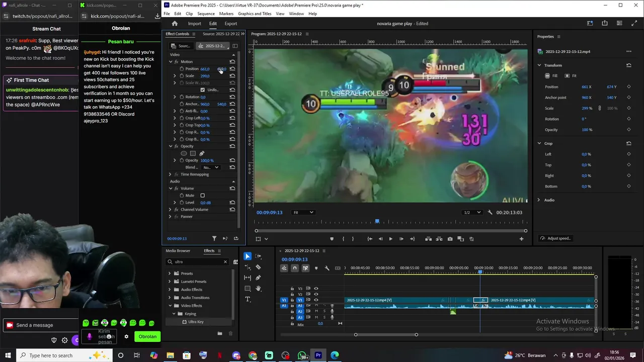Select the Slip tool
Screen dimensions: 644x362
pos(248,278)
